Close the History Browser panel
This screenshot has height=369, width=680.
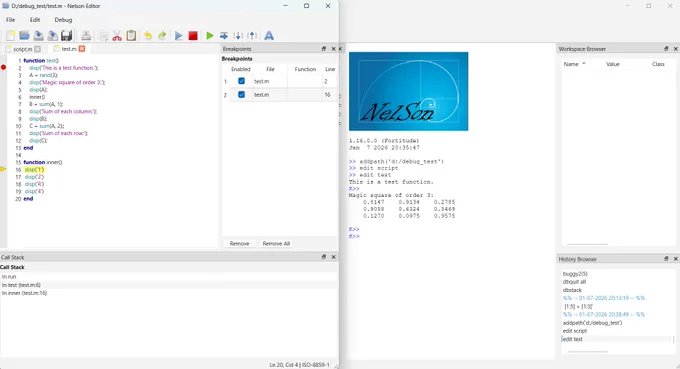pos(676,258)
